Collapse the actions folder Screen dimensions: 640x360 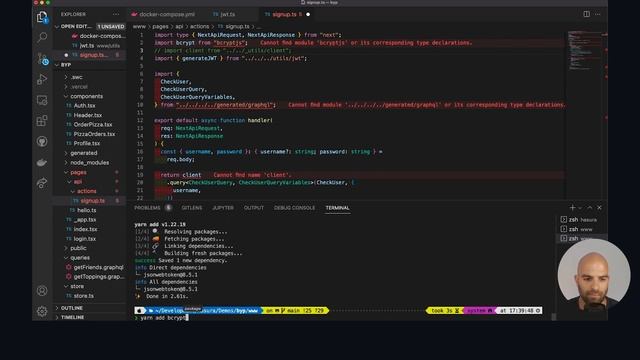coord(89,191)
